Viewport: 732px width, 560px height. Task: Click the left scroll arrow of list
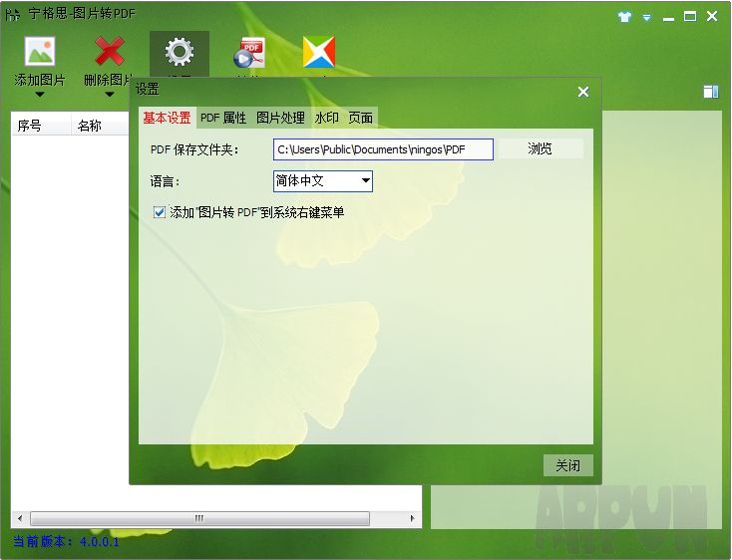[20, 518]
